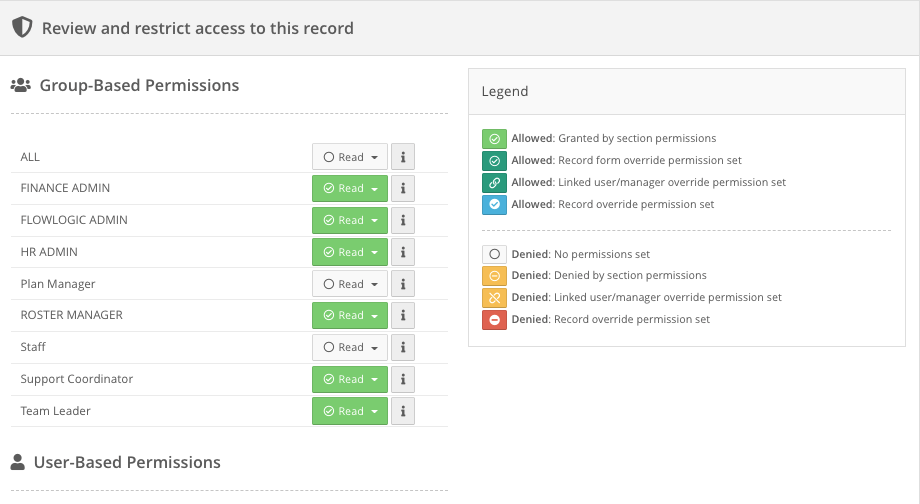Image resolution: width=920 pixels, height=504 pixels.
Task: Click red legend icon for record override denied
Action: (495, 320)
